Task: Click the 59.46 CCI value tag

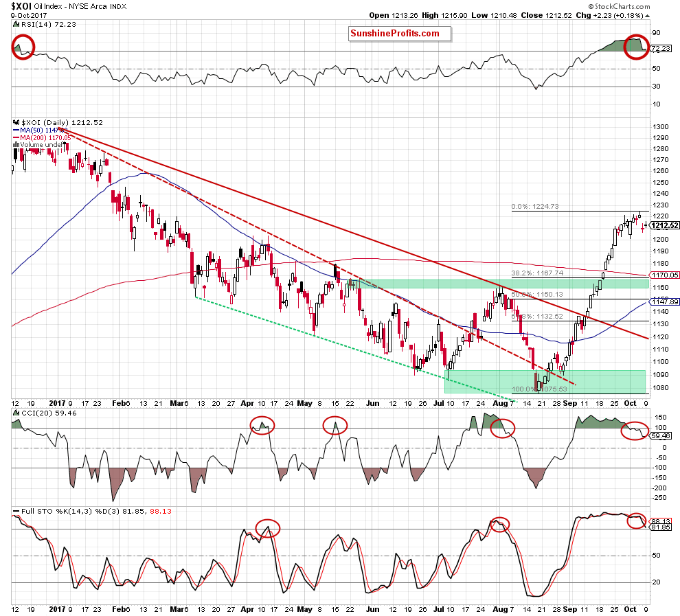Action: [x=661, y=436]
